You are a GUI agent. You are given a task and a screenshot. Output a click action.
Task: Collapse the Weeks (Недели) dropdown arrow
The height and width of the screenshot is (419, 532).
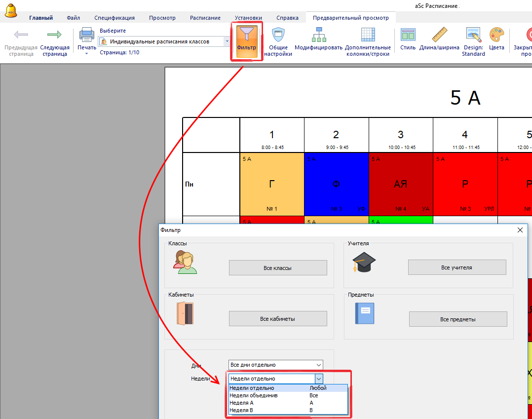pyautogui.click(x=319, y=379)
